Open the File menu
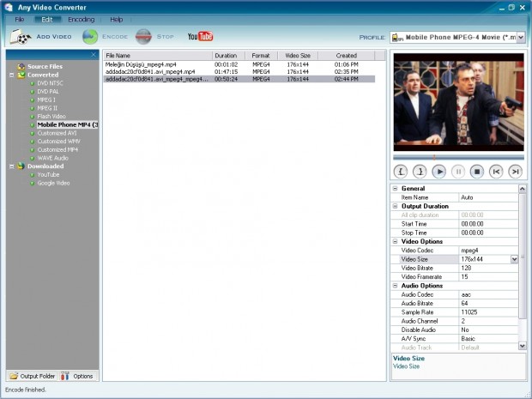 pyautogui.click(x=20, y=20)
